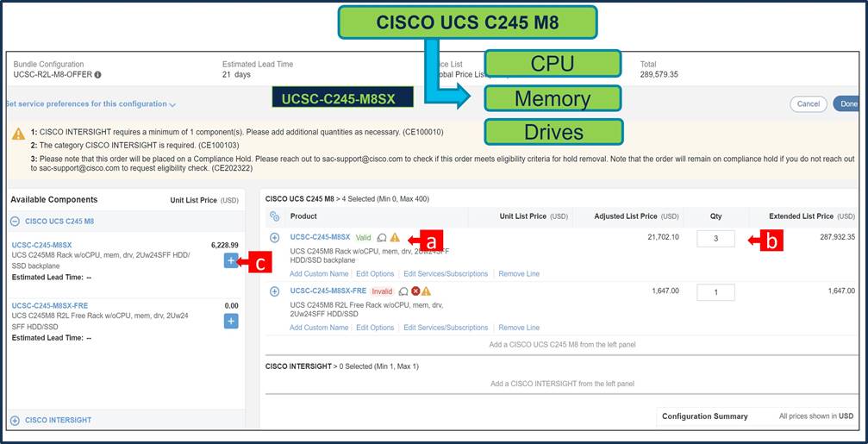Click the 21,702.10 adjusted price value
This screenshot has height=444, width=868.
click(664, 237)
